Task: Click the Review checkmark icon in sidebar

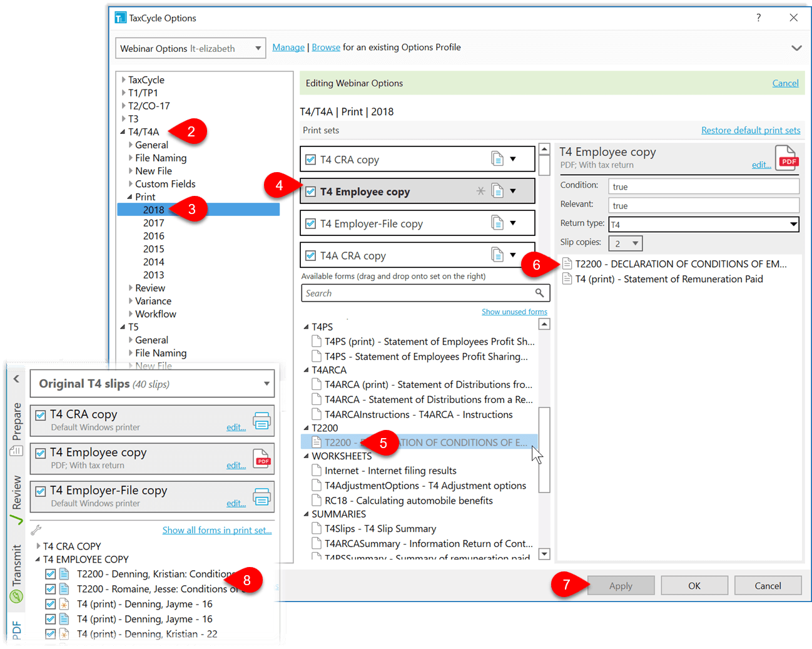Action: [16, 519]
